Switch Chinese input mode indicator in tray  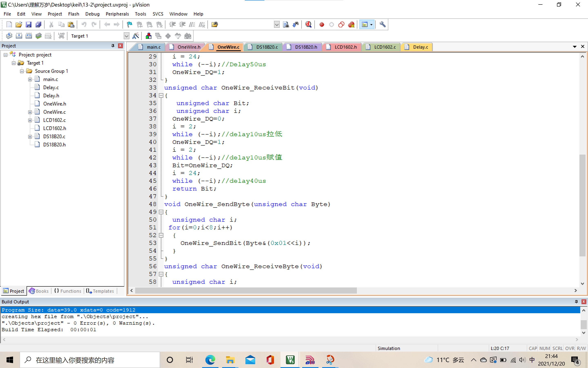click(532, 360)
